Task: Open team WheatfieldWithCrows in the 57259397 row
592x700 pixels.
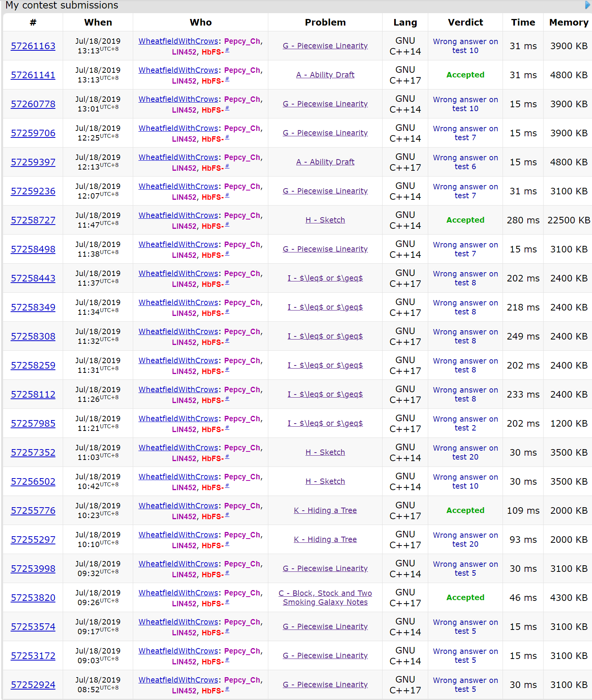Action: 178,157
